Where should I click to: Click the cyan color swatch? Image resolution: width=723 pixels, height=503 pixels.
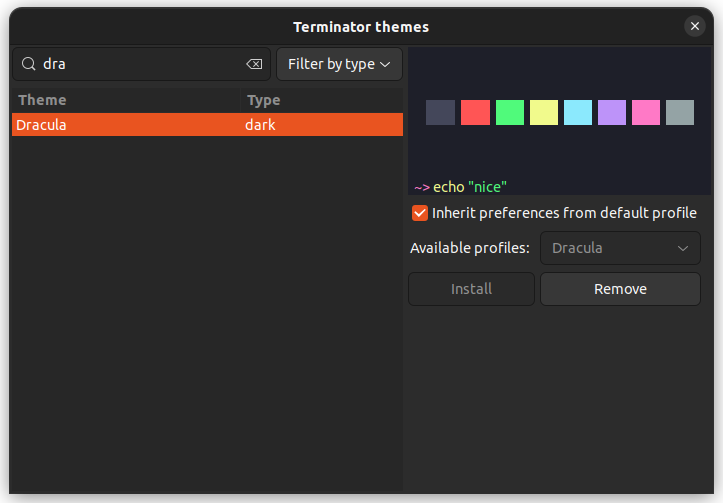tap(578, 112)
